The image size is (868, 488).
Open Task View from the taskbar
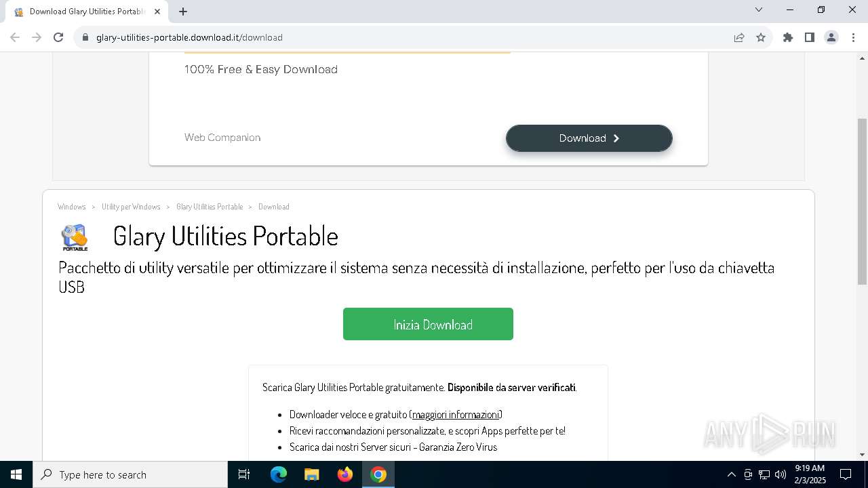point(244,474)
